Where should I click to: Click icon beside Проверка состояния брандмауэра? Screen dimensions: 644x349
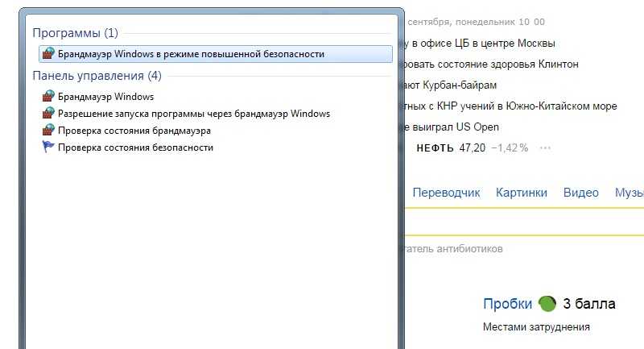(x=48, y=130)
